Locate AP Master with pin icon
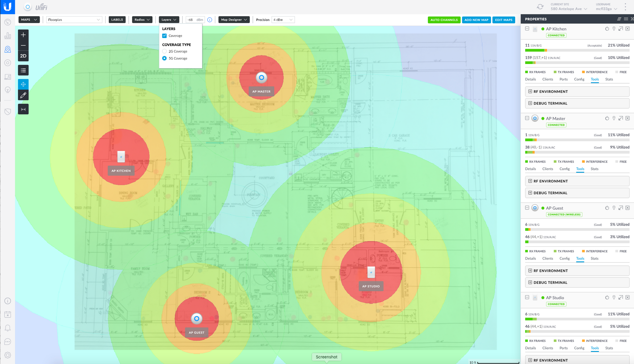The width and height of the screenshot is (634, 364). point(614,118)
